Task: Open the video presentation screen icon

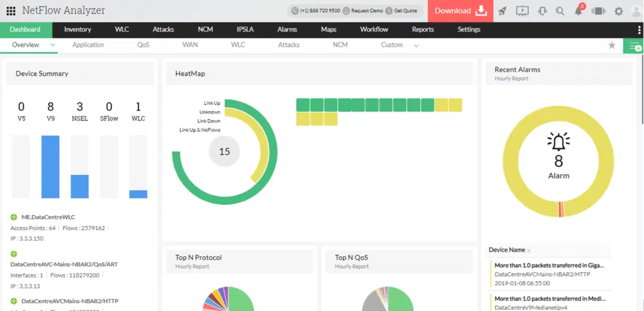Action: (x=522, y=11)
